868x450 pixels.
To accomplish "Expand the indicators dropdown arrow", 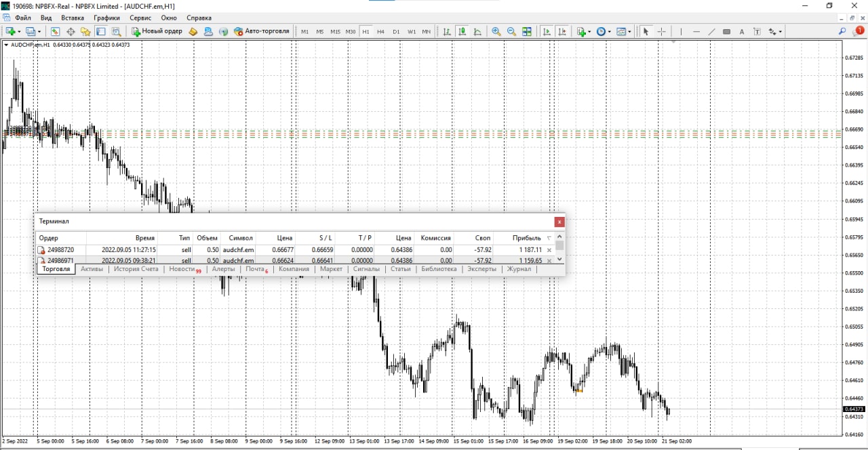I will (x=589, y=31).
